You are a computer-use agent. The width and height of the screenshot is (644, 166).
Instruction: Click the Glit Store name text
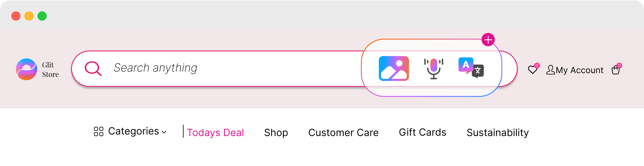coord(50,70)
